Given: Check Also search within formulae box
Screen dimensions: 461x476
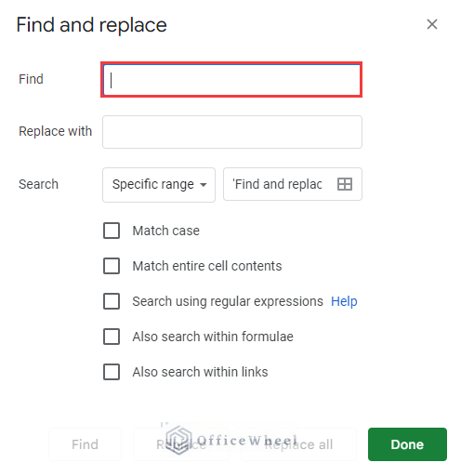Looking at the screenshot, I should (112, 337).
